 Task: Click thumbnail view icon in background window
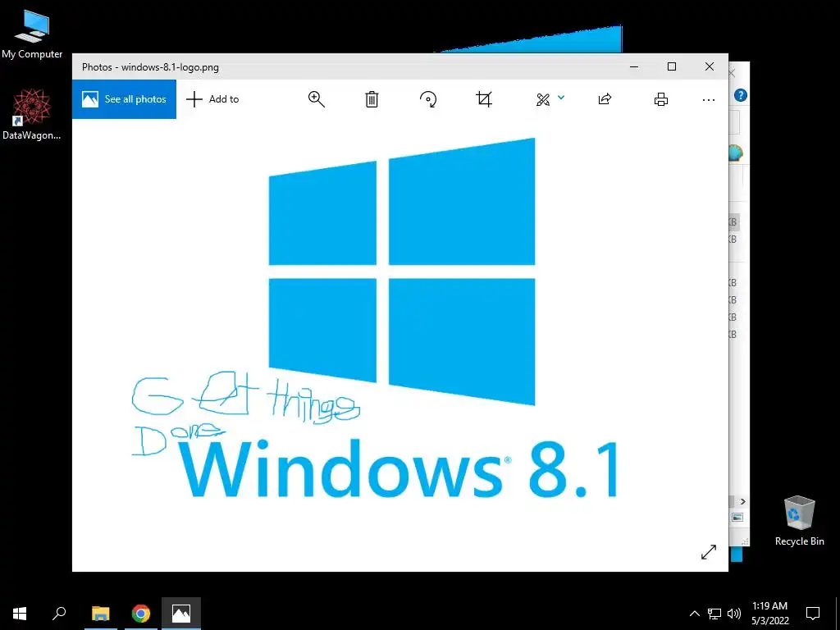point(737,518)
